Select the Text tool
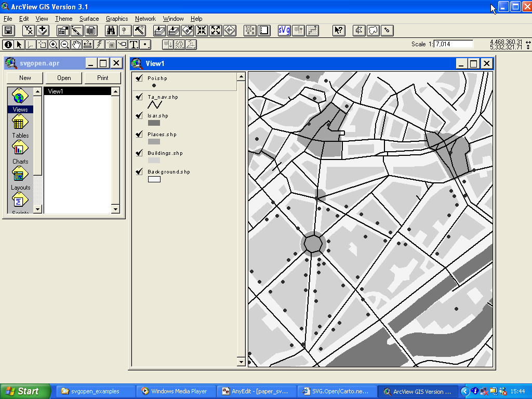The width and height of the screenshot is (532, 399). 134,45
